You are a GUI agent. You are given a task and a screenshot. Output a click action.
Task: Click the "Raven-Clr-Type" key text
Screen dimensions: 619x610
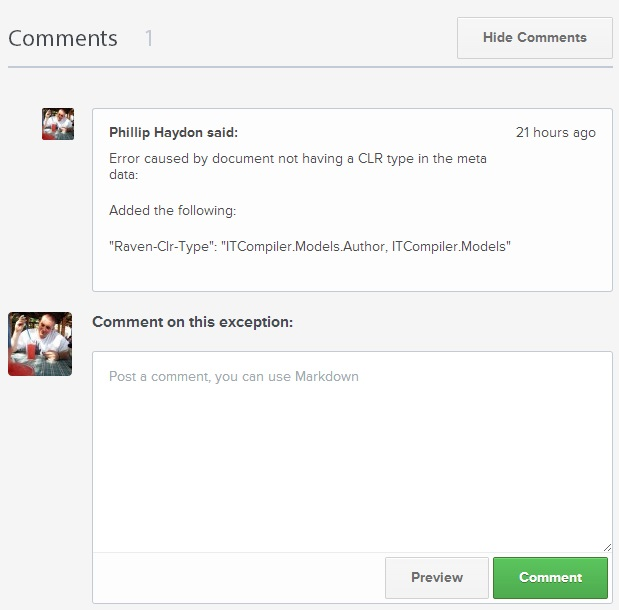[x=163, y=246]
